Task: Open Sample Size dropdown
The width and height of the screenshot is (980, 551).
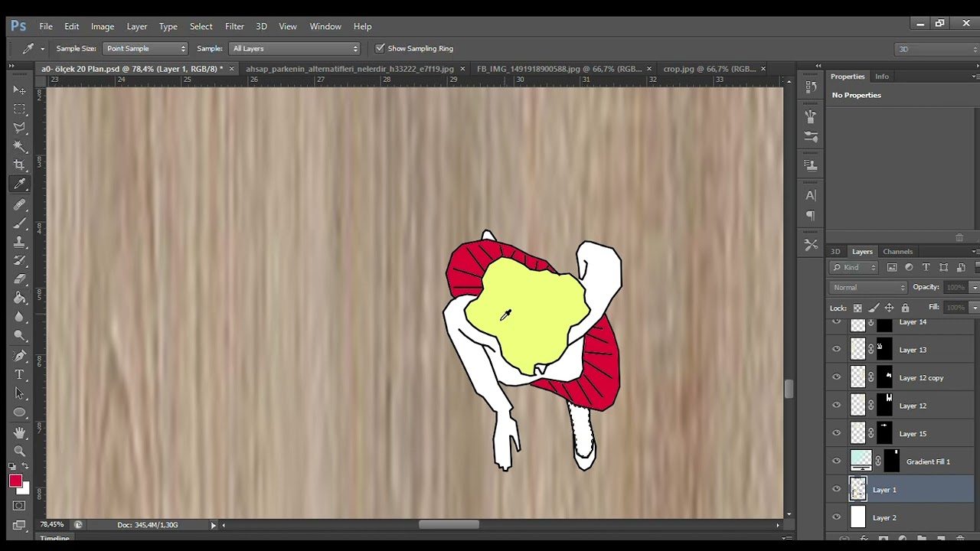Action: (145, 48)
